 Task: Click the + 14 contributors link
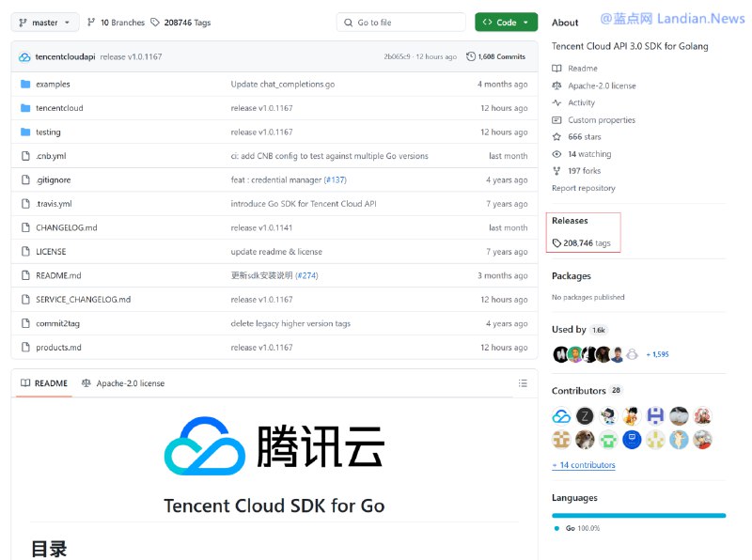582,465
